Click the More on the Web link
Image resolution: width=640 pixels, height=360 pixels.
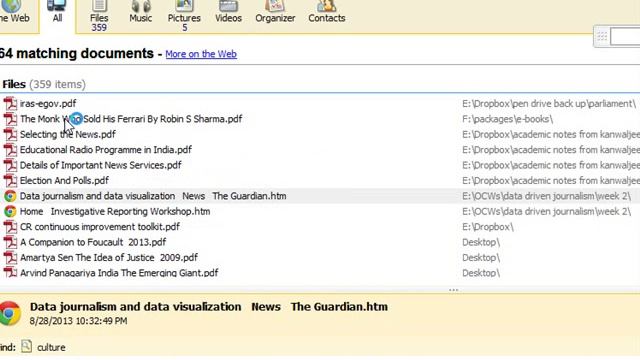coord(201,54)
